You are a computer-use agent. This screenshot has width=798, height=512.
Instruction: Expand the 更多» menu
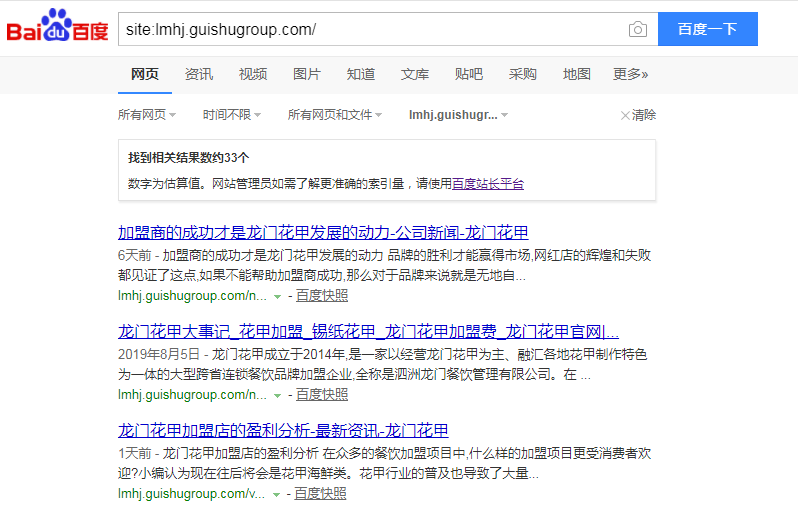click(x=631, y=74)
